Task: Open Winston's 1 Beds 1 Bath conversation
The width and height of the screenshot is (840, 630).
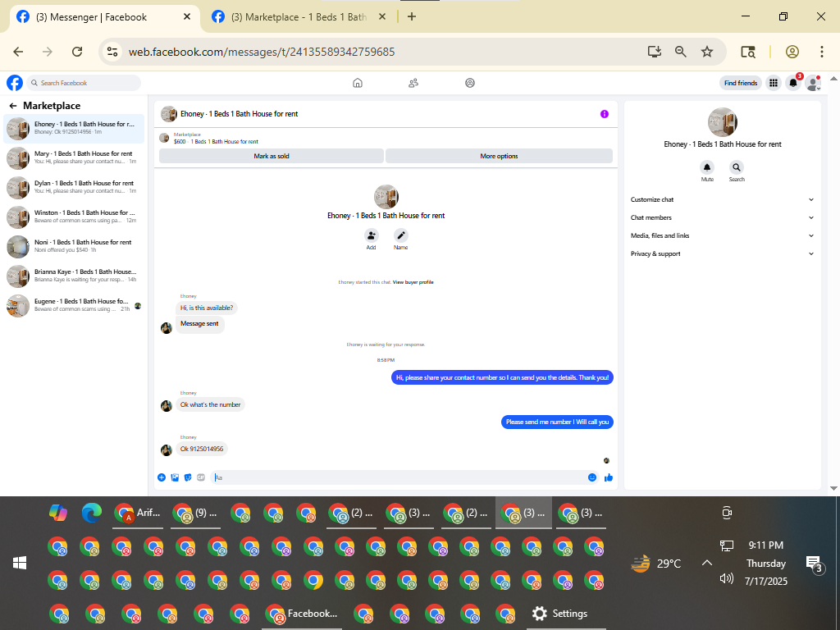Action: 74,217
